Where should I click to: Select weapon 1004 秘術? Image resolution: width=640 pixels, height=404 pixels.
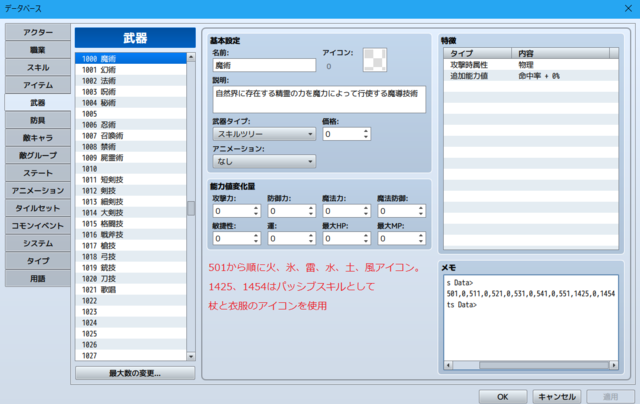(x=131, y=103)
